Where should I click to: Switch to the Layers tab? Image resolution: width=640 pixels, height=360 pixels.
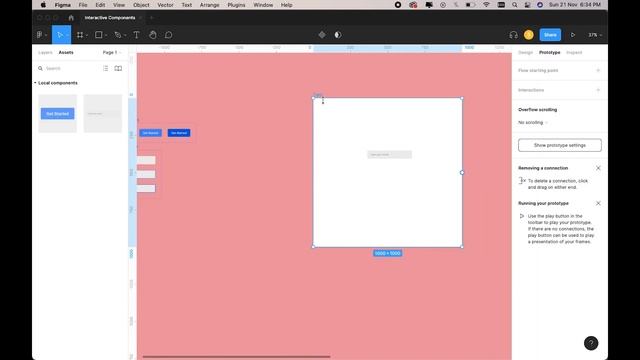[x=45, y=53]
